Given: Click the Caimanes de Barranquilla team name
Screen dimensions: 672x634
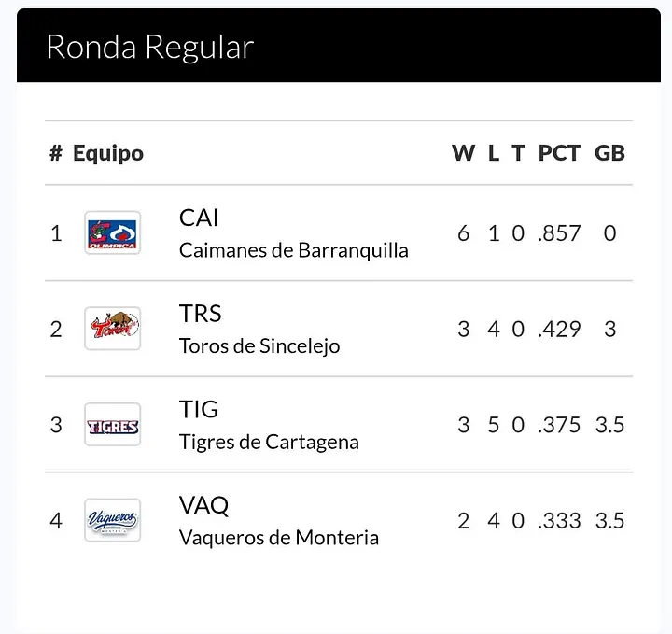Looking at the screenshot, I should pos(293,250).
